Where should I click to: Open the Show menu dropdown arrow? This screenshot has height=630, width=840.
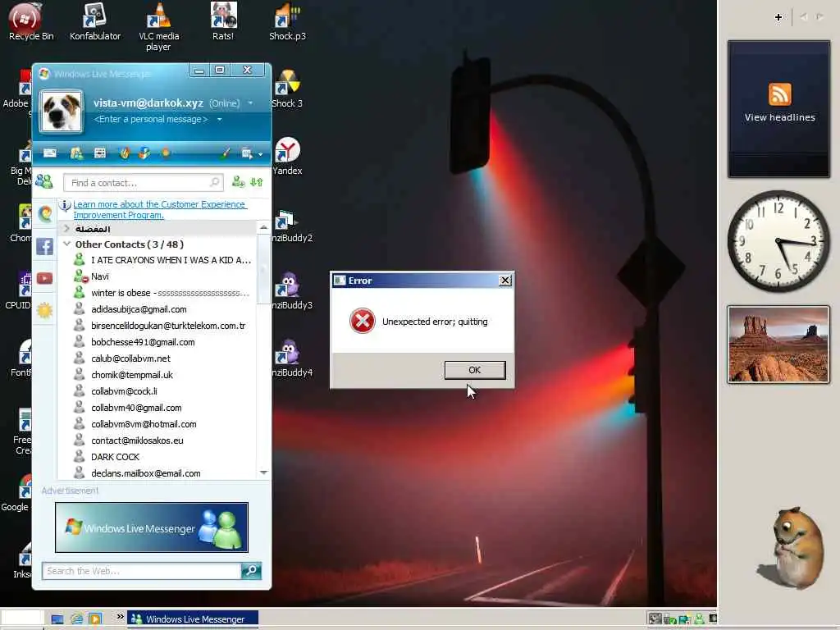pos(260,154)
